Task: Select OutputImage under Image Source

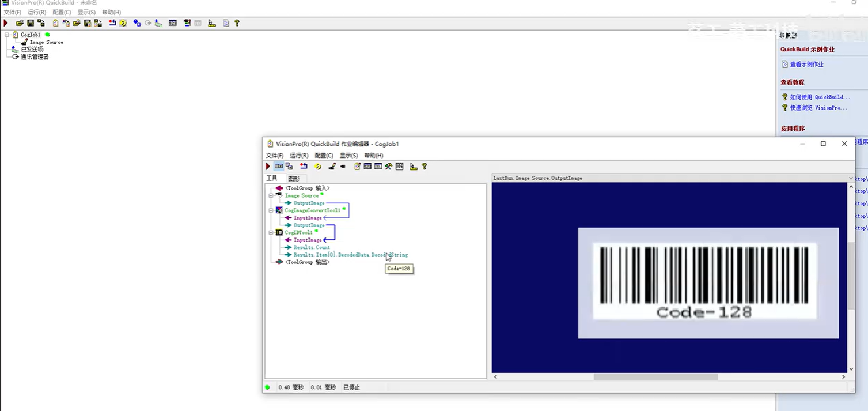Action: 309,203
